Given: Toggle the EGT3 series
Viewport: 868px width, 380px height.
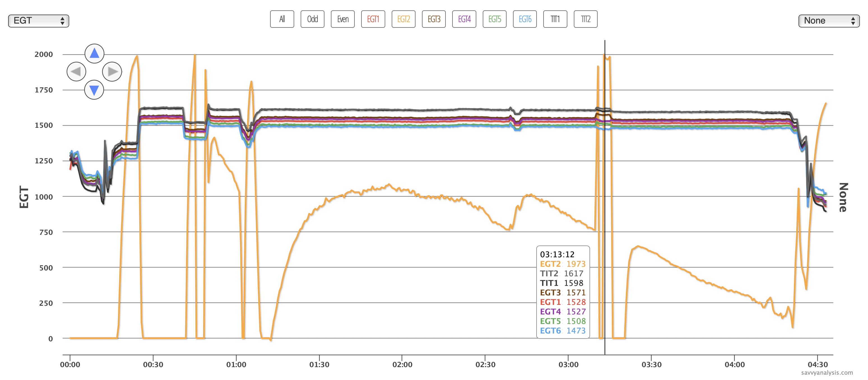Looking at the screenshot, I should point(434,19).
